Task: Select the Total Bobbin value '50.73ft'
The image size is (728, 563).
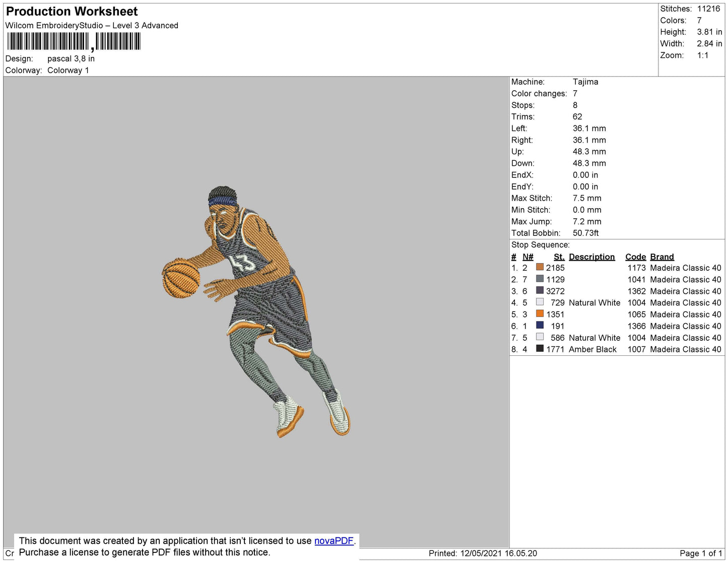Action: point(586,233)
